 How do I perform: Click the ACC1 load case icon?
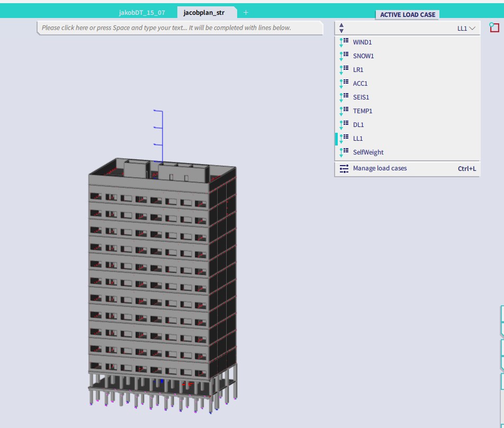[x=344, y=84]
